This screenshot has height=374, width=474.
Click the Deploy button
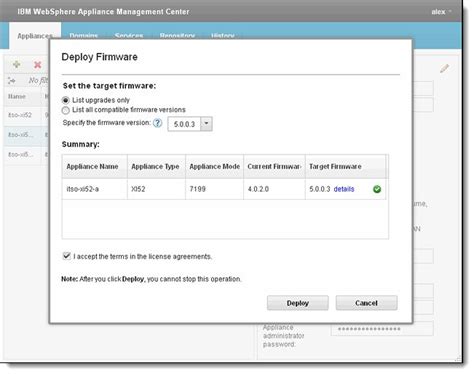(x=298, y=303)
